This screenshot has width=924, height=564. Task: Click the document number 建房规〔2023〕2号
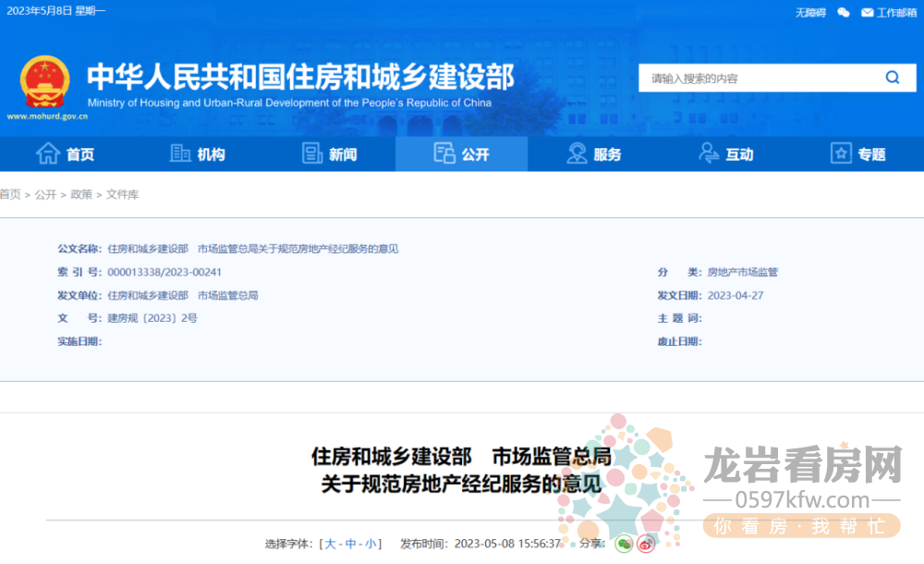(152, 318)
